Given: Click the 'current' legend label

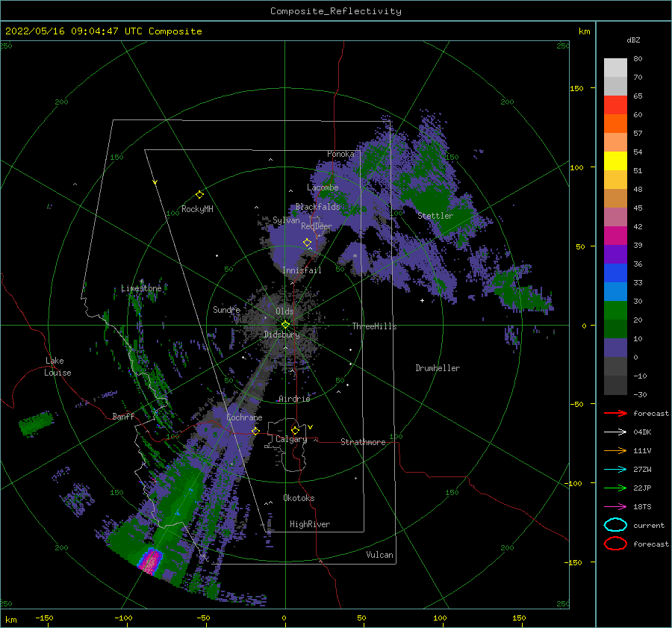Looking at the screenshot, I should pos(649,526).
